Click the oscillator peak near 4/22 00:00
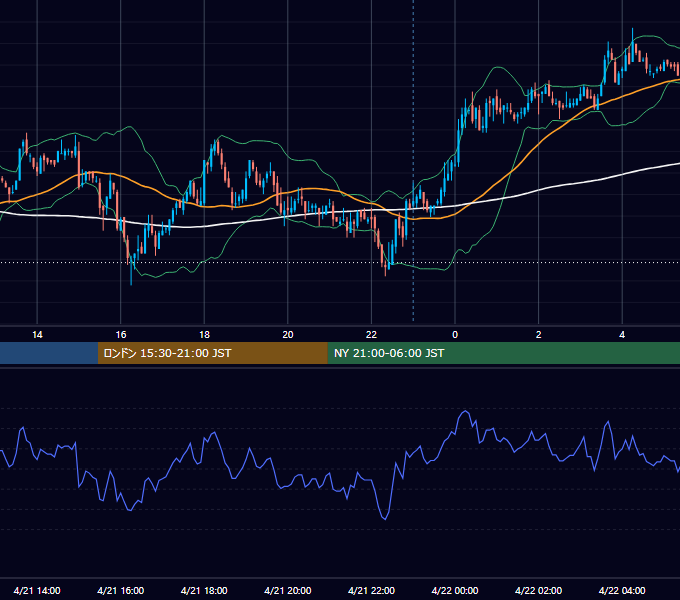 pos(465,411)
